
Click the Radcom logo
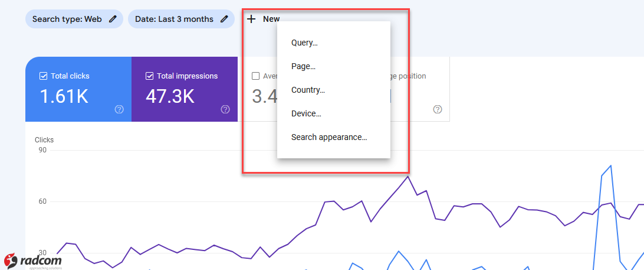pos(33,259)
